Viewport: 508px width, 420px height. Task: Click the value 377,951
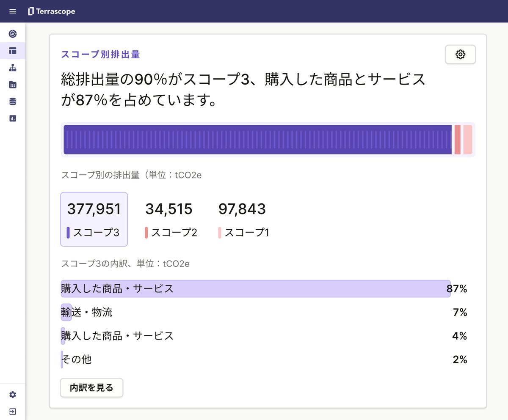click(94, 209)
